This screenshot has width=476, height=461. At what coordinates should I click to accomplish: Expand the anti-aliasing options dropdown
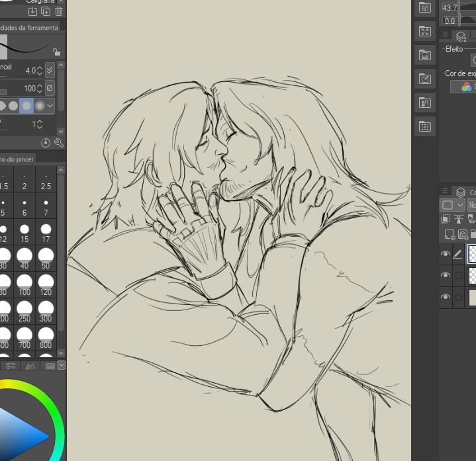pos(50,106)
